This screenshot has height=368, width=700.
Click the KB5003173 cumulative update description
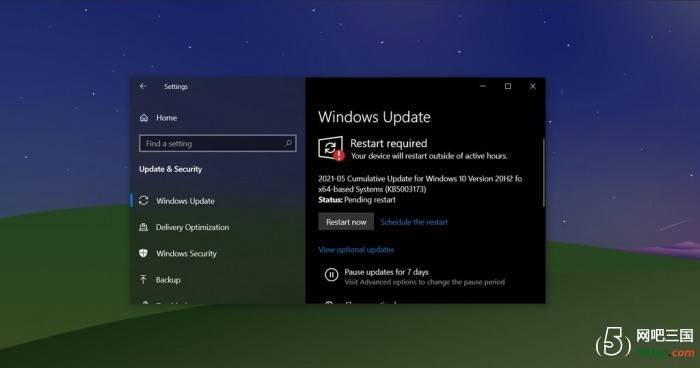[x=420, y=184]
